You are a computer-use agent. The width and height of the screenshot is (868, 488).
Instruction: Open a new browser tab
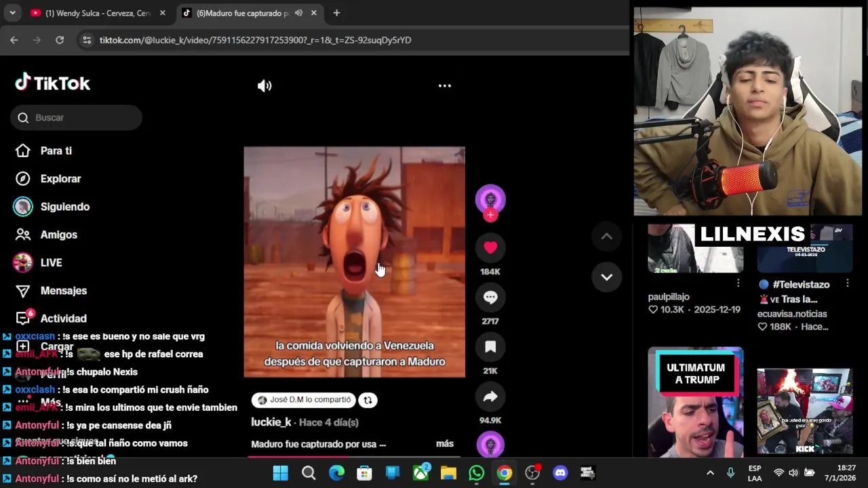pos(336,13)
